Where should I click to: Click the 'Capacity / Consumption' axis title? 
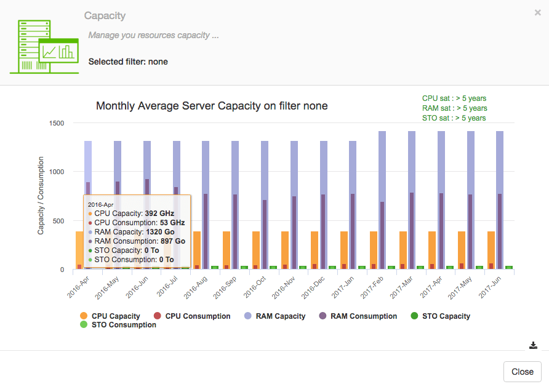coord(41,195)
